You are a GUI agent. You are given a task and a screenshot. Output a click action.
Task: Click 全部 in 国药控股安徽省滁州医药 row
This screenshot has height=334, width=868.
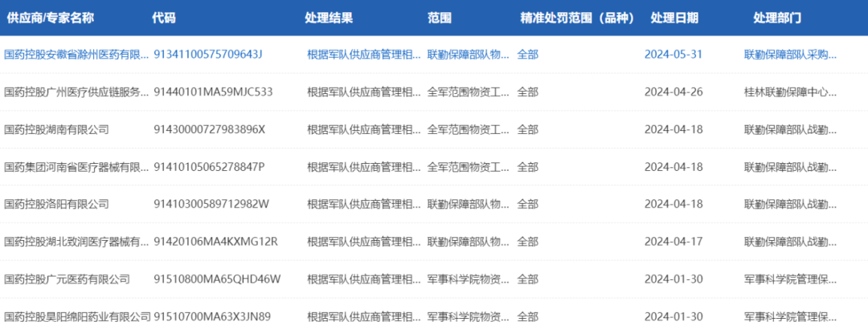tap(527, 54)
